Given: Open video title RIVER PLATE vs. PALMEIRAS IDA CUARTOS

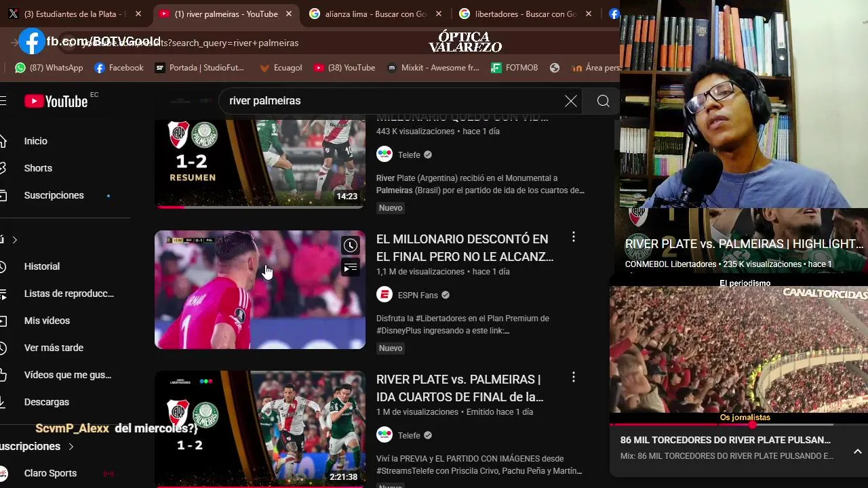Looking at the screenshot, I should click(460, 388).
